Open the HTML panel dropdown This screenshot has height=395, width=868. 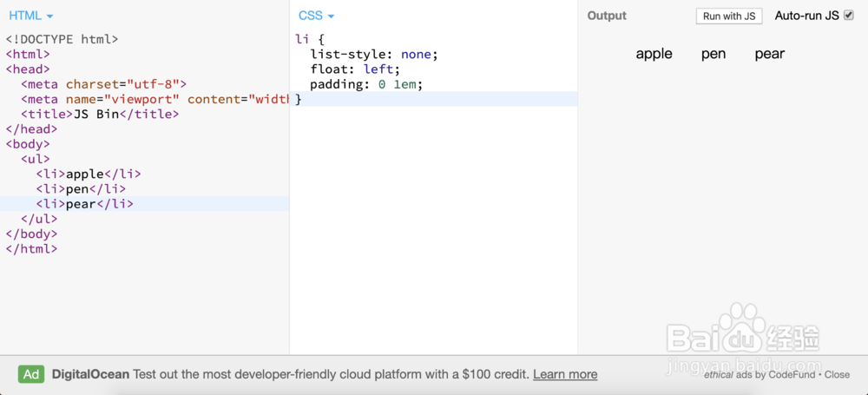(x=30, y=16)
